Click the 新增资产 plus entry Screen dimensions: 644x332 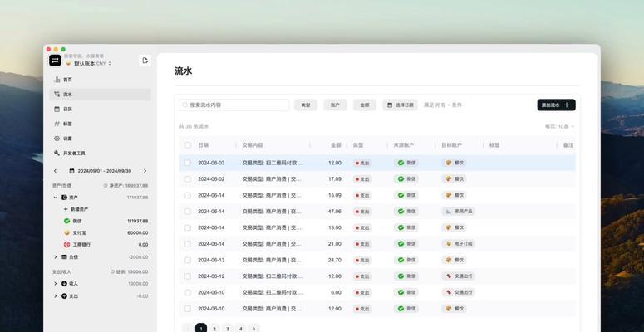[x=76, y=209]
